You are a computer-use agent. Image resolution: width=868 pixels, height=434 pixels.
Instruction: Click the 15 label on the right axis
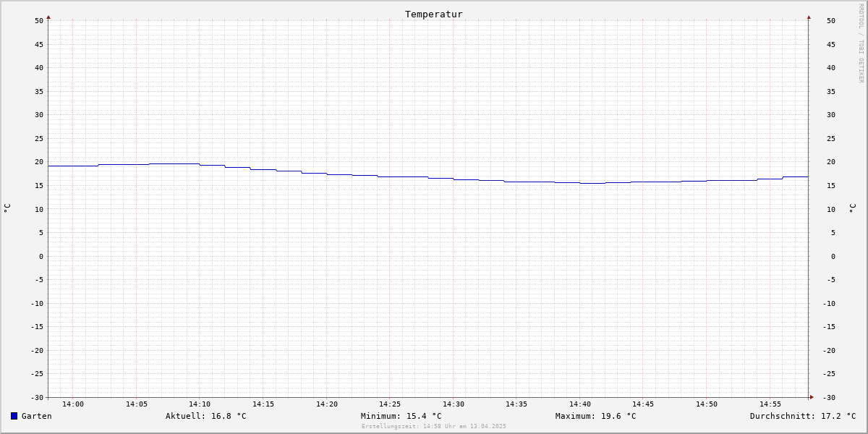pos(831,186)
